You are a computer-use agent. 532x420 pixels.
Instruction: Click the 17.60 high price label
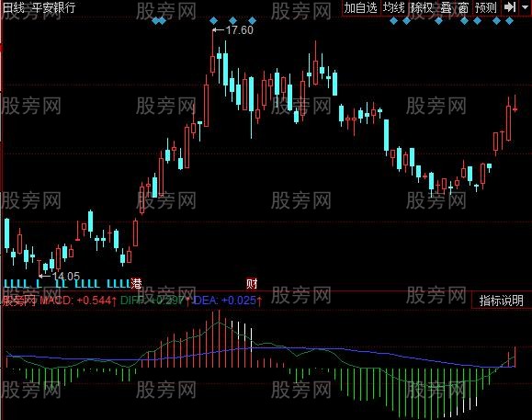tap(239, 30)
